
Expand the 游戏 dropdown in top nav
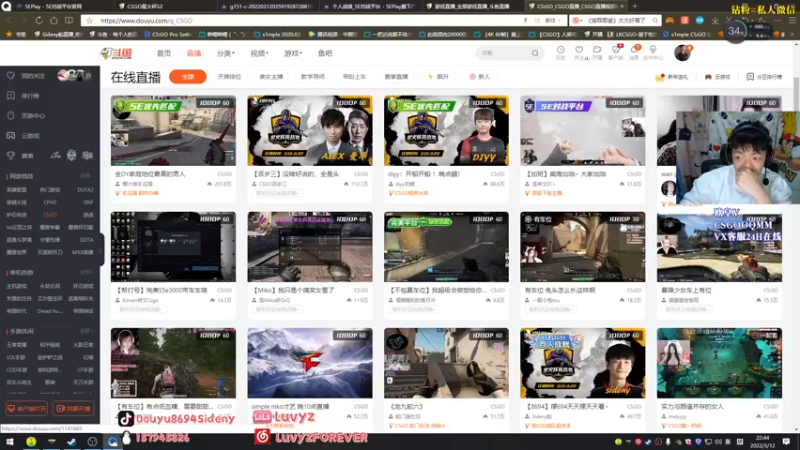pyautogui.click(x=293, y=53)
